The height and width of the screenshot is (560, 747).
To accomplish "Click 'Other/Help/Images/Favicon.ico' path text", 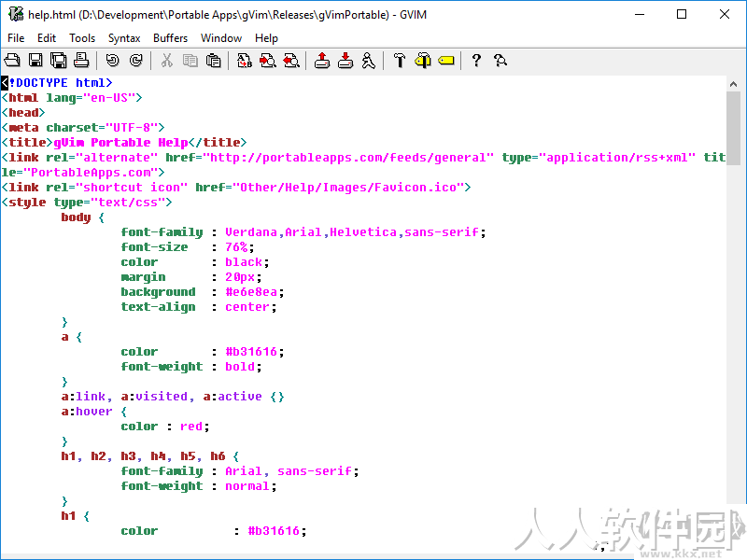I will tap(348, 188).
